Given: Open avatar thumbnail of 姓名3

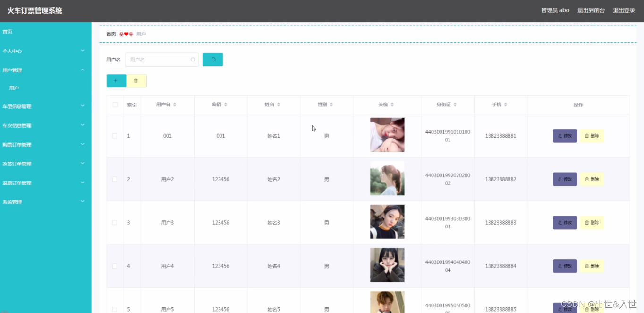Looking at the screenshot, I should 387,222.
